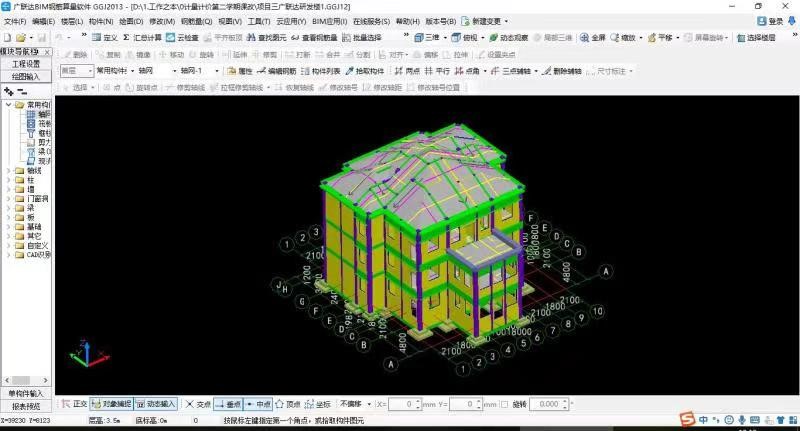The image size is (800, 431).
Task: Click 删除辅轴 delete auxiliary axis
Action: pyautogui.click(x=559, y=71)
